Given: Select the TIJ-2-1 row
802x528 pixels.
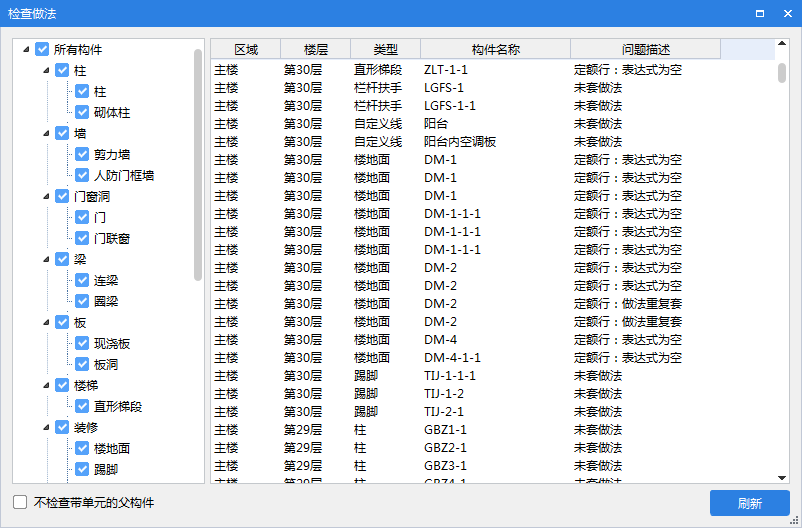Looking at the screenshot, I should click(x=493, y=412).
